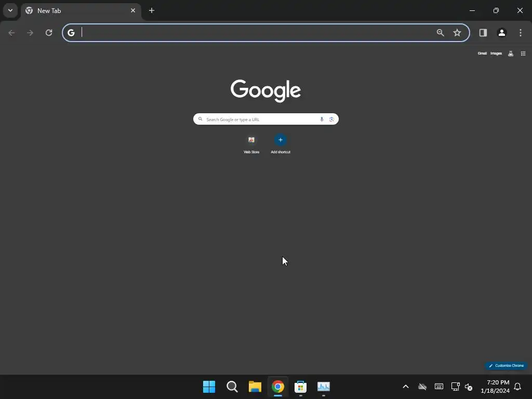Open Microsoft Store from taskbar

pyautogui.click(x=301, y=387)
